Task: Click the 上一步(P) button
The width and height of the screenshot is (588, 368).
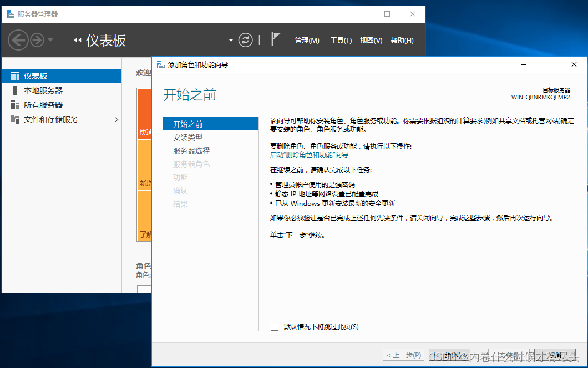Action: coord(404,355)
